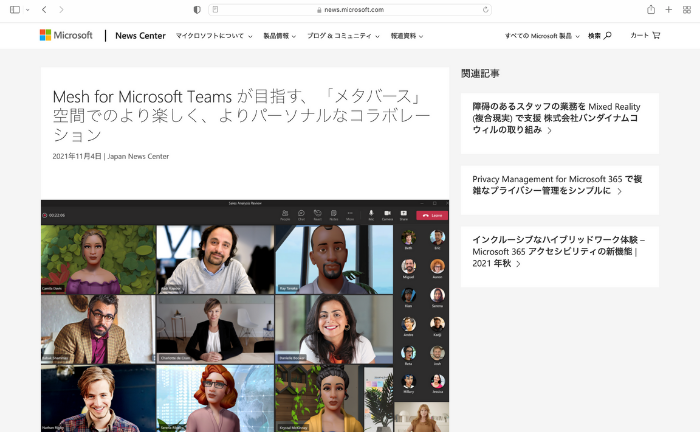Click the Chat icon in the Teams screenshot

coord(301,215)
